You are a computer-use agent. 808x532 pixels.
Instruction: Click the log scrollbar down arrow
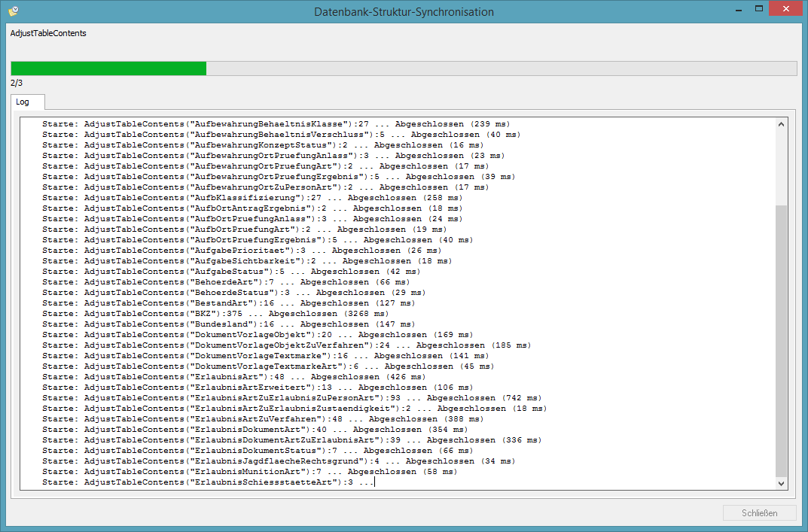click(x=781, y=483)
